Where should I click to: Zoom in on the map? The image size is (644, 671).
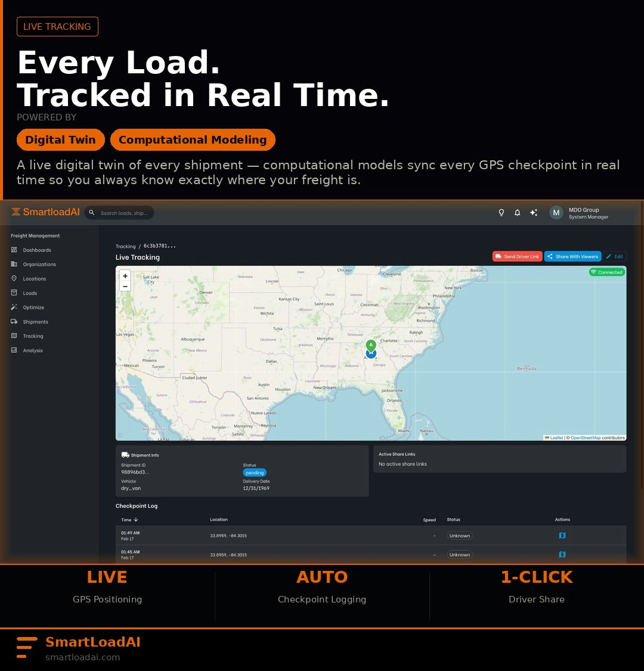pyautogui.click(x=125, y=276)
